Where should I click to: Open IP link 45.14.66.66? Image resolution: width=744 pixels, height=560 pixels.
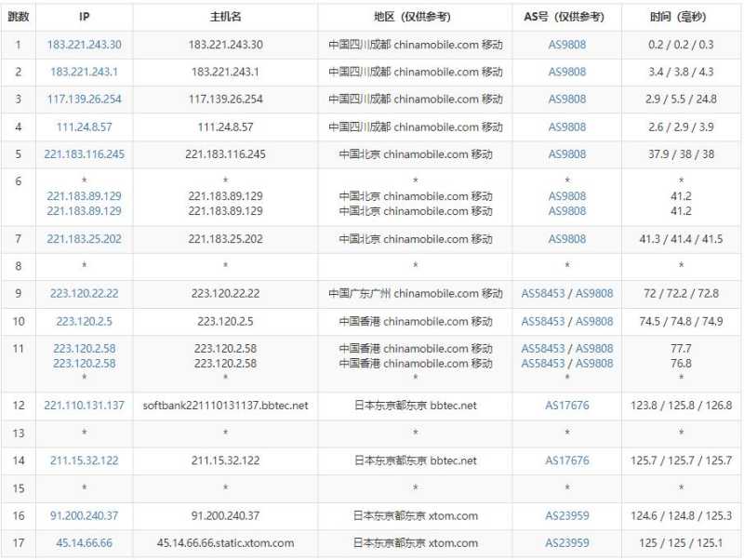84,543
